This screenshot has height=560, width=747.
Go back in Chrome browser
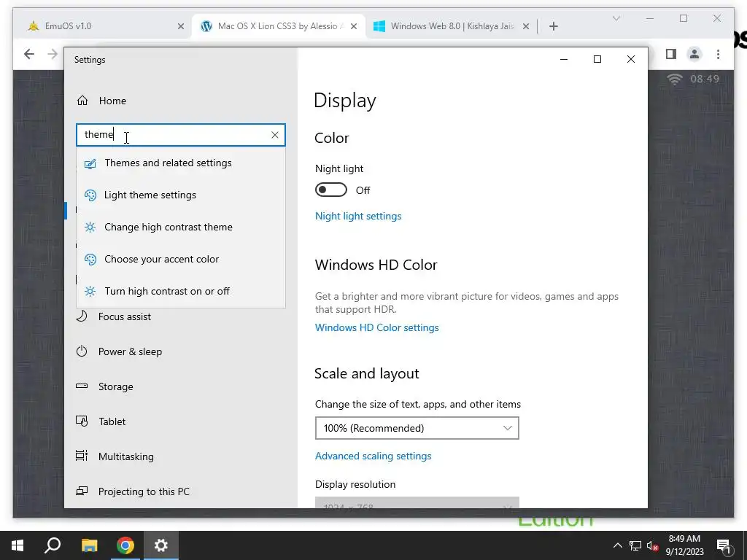(29, 54)
